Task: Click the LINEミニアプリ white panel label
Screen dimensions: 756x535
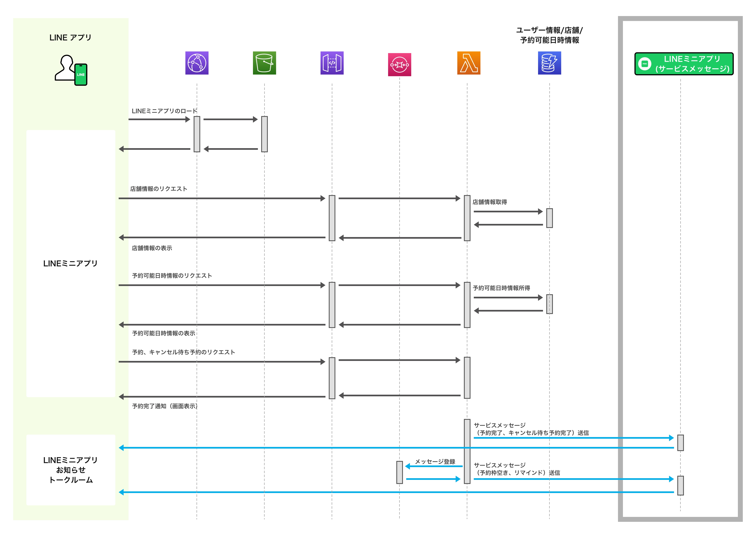Action: point(70,263)
